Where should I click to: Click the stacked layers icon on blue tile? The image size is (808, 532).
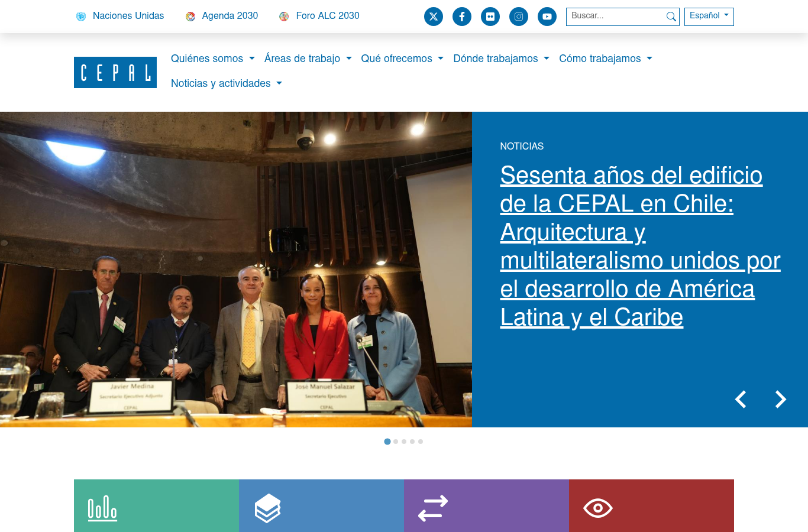(267, 508)
